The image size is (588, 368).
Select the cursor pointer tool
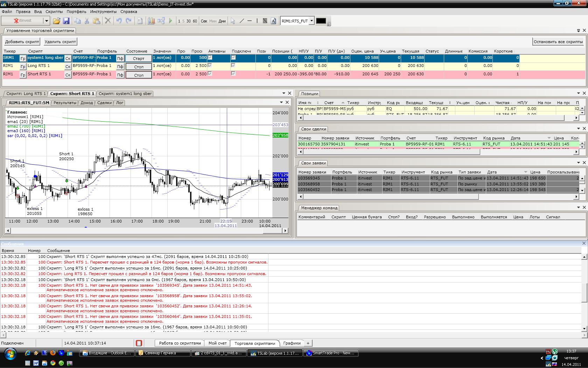[x=233, y=21]
